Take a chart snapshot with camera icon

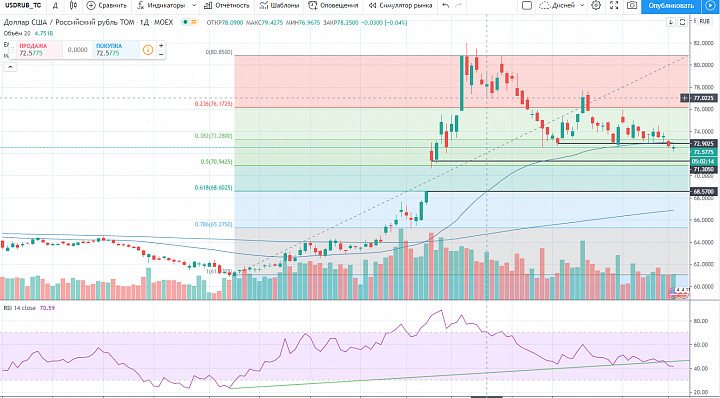[x=632, y=6]
